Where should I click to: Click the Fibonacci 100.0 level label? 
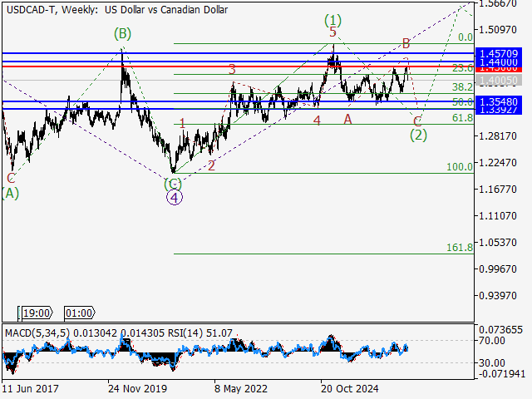point(460,166)
